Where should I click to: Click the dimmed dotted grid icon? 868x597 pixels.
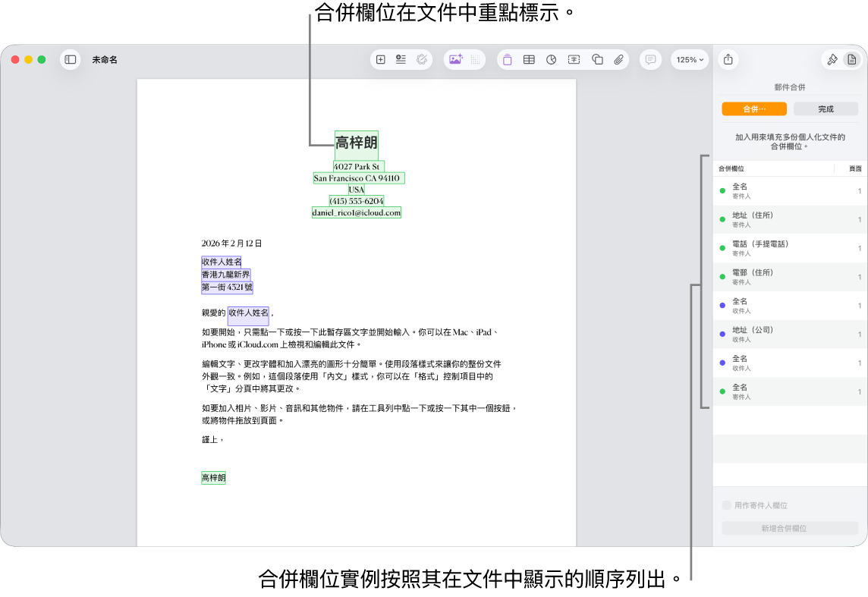476,60
